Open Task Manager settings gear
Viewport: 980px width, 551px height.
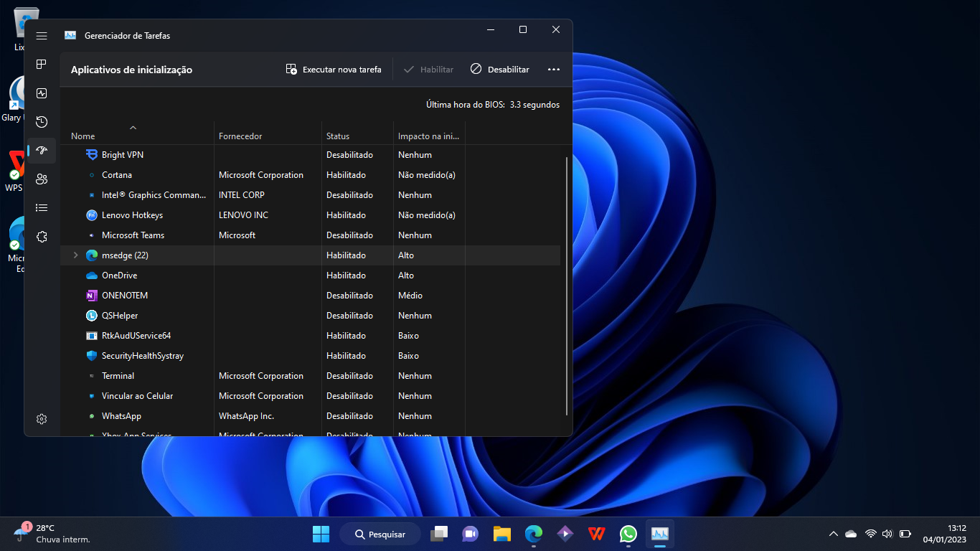pos(42,419)
